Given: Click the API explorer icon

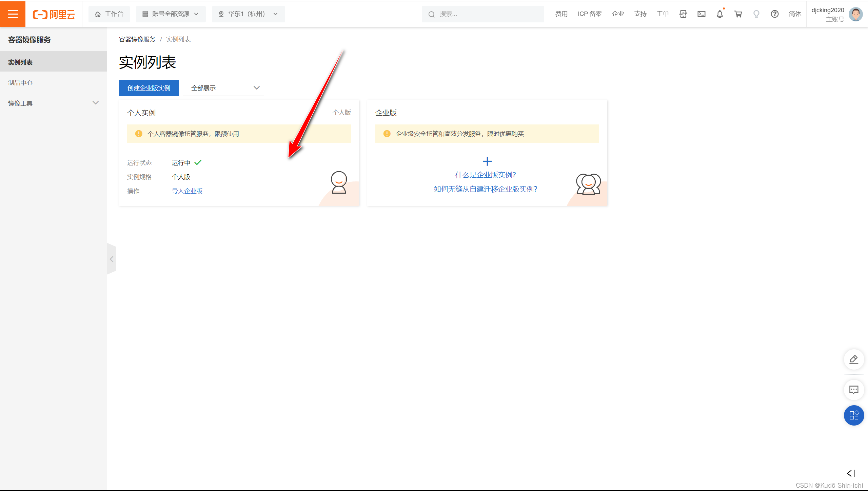Looking at the screenshot, I should 683,14.
